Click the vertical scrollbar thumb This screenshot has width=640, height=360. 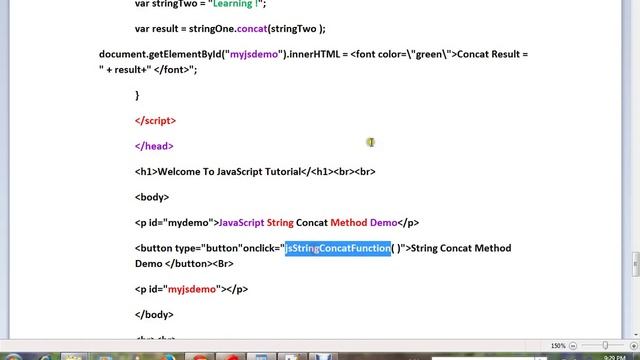(x=636, y=264)
